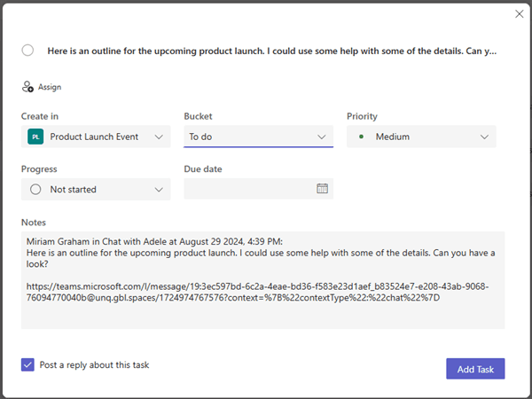Open the Bucket To do dropdown

[259, 137]
